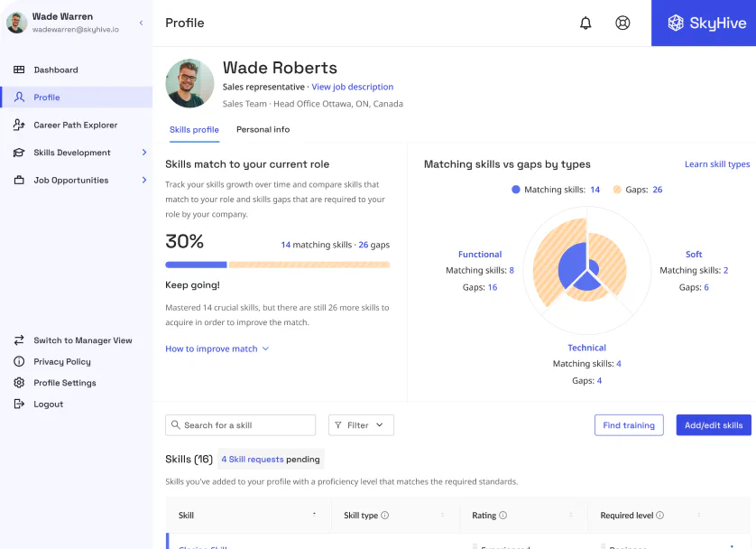The height and width of the screenshot is (549, 756).
Task: Expand the Skills Development submenu arrow
Action: coord(144,153)
